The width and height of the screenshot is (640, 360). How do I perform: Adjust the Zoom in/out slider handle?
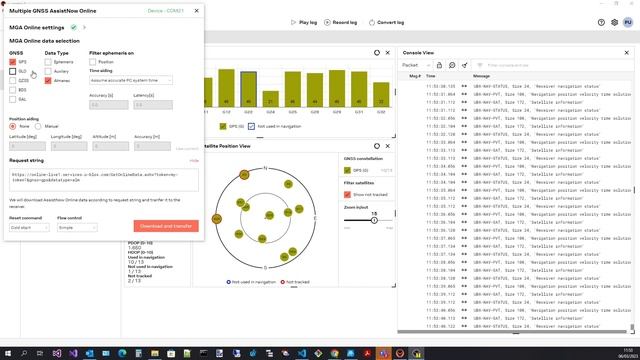[x=374, y=220]
